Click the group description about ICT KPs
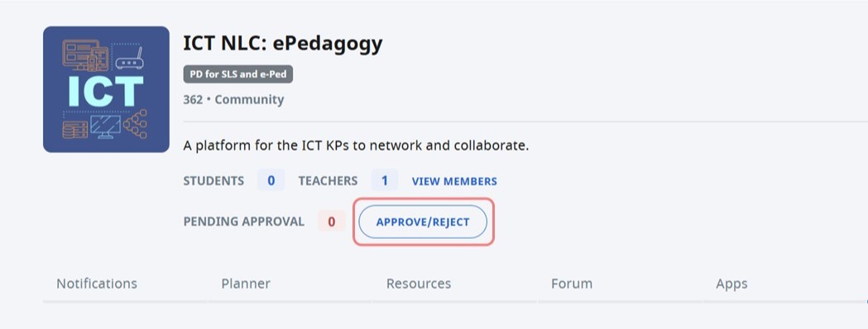Screen dimensions: 868x329 (356, 146)
